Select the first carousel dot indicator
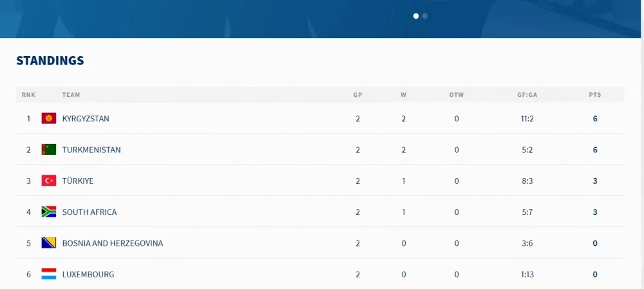644x289 pixels. [416, 16]
